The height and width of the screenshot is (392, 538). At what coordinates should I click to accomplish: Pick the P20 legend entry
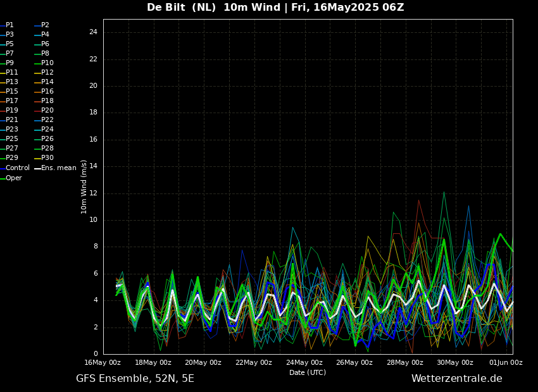point(47,111)
